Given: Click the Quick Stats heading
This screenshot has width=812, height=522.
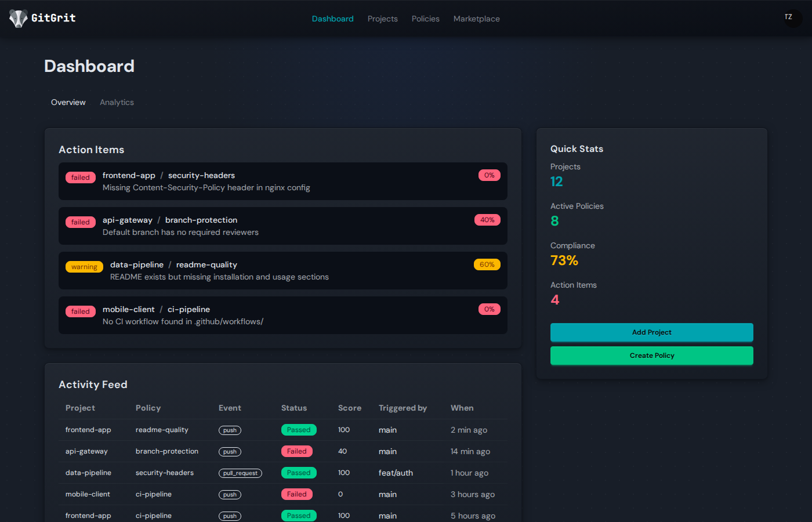Looking at the screenshot, I should [x=577, y=149].
